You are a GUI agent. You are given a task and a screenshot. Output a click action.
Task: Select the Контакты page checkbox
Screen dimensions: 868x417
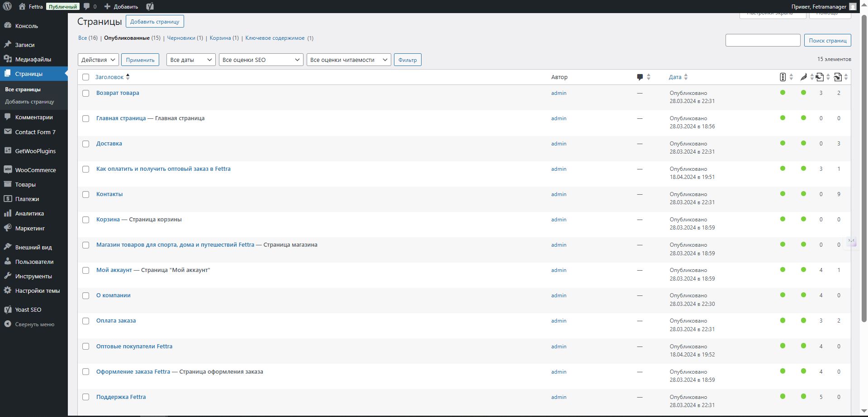pyautogui.click(x=85, y=194)
